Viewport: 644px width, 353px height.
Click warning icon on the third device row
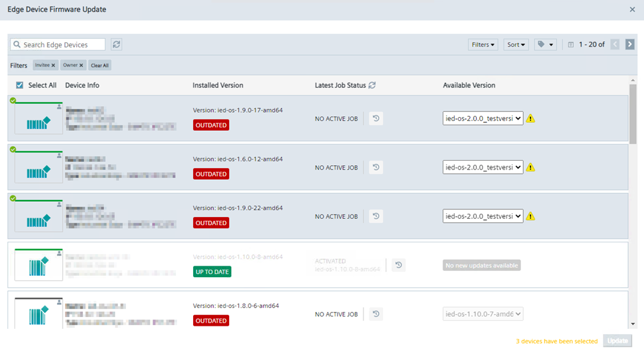click(531, 216)
